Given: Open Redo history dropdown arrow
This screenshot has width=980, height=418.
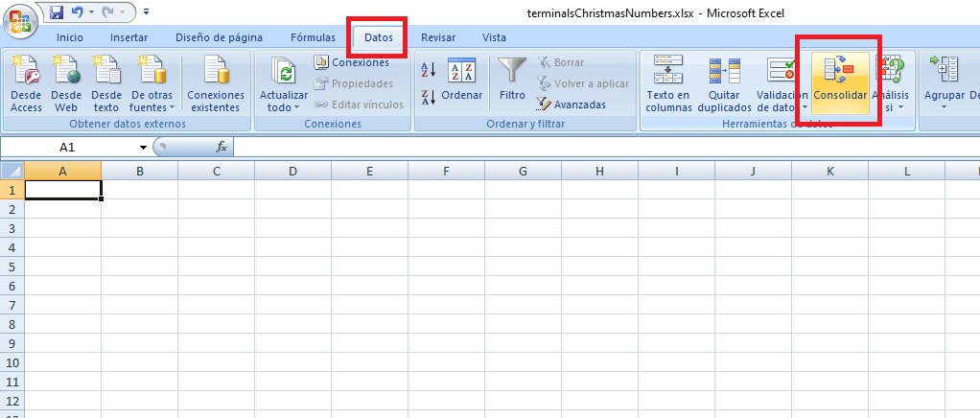Looking at the screenshot, I should coord(121,12).
